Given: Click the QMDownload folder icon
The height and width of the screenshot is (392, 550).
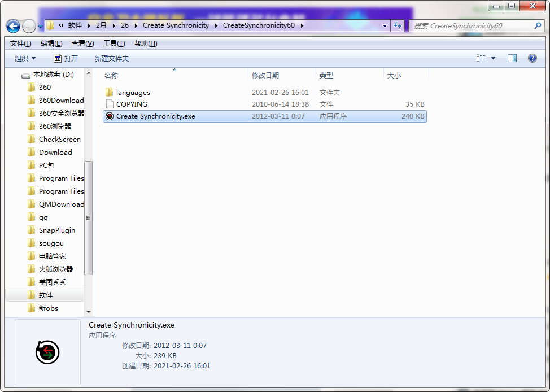Looking at the screenshot, I should tap(31, 204).
